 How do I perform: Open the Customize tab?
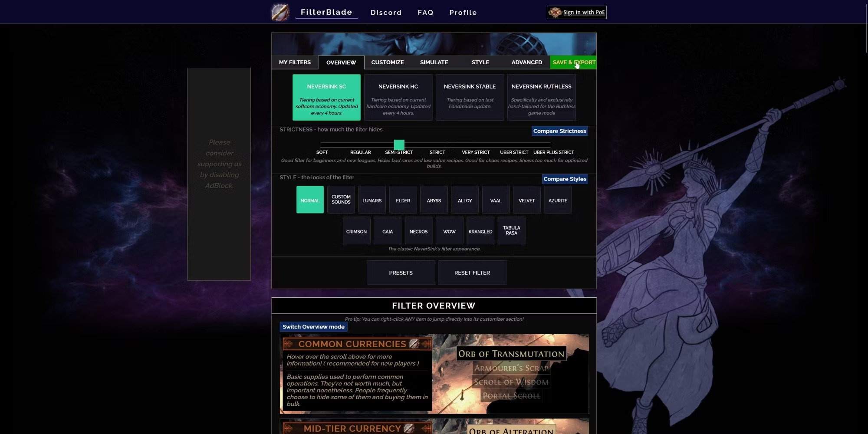pos(388,62)
